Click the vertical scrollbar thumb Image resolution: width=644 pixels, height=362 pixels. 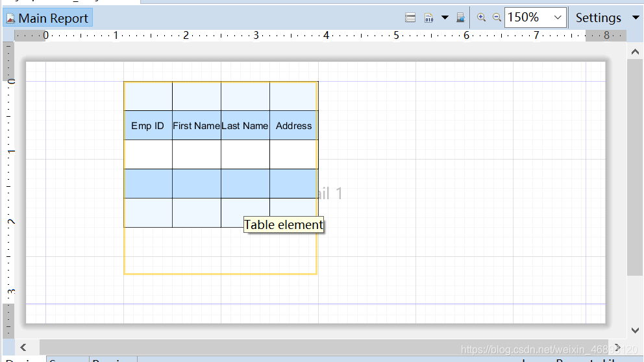point(635,167)
